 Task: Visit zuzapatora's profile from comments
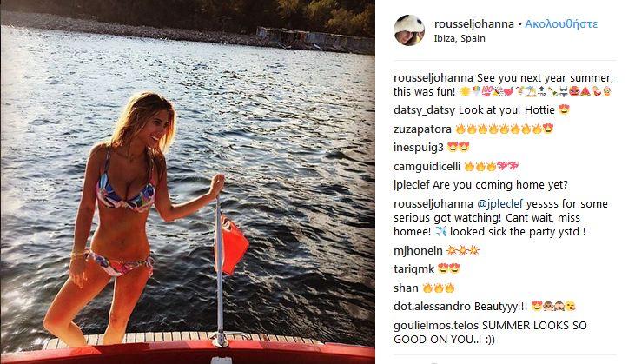(422, 129)
